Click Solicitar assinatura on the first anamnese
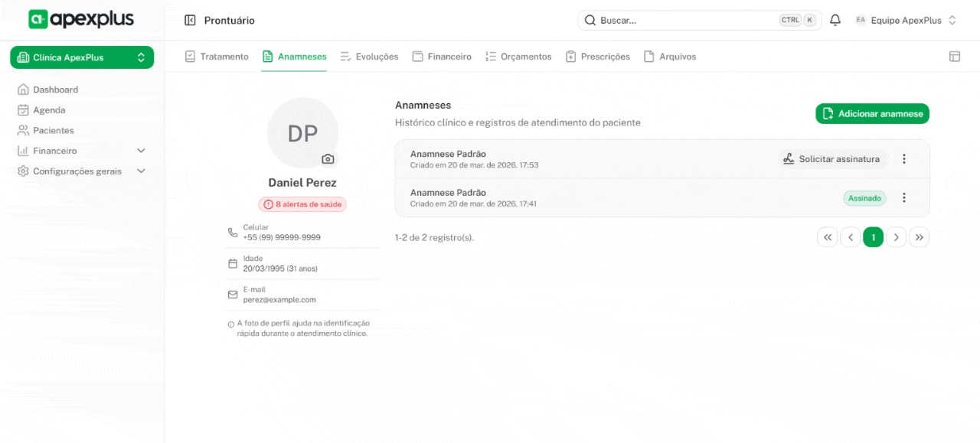 click(x=831, y=159)
